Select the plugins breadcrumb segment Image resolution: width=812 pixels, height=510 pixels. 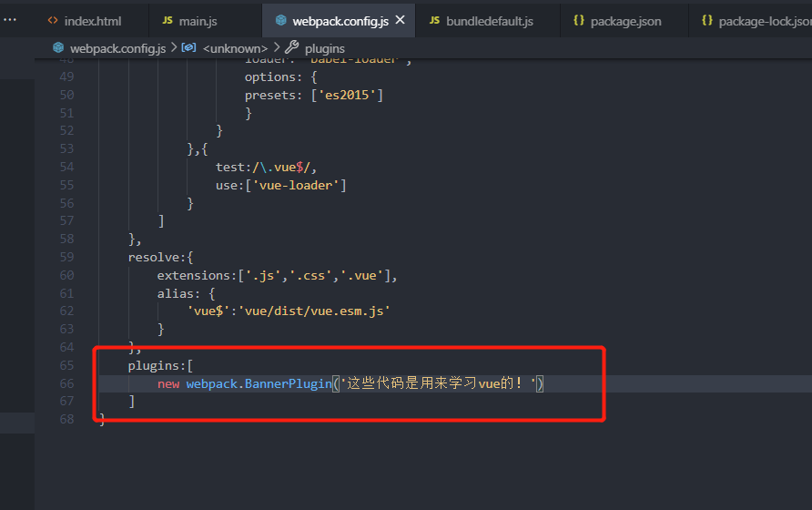(325, 48)
